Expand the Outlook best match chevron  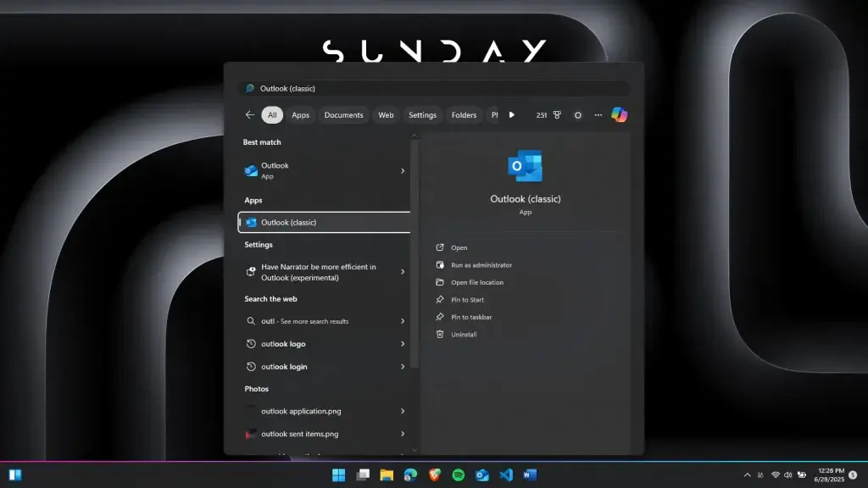tap(403, 170)
